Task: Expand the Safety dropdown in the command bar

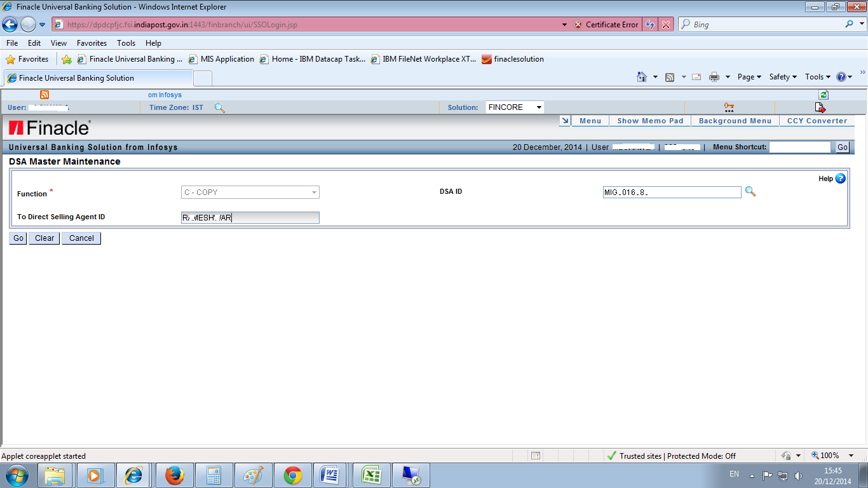Action: [x=782, y=76]
